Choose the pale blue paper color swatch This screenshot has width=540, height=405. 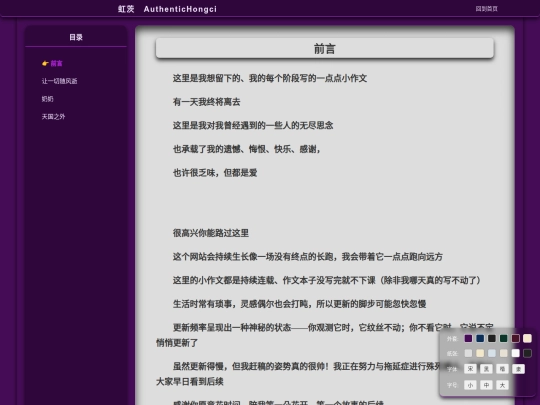[492, 353]
